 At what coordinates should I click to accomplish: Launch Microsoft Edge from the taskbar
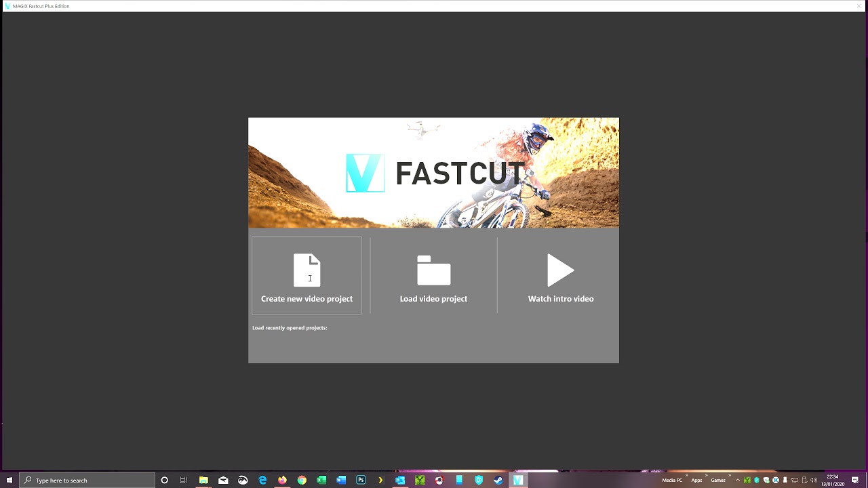pyautogui.click(x=262, y=480)
